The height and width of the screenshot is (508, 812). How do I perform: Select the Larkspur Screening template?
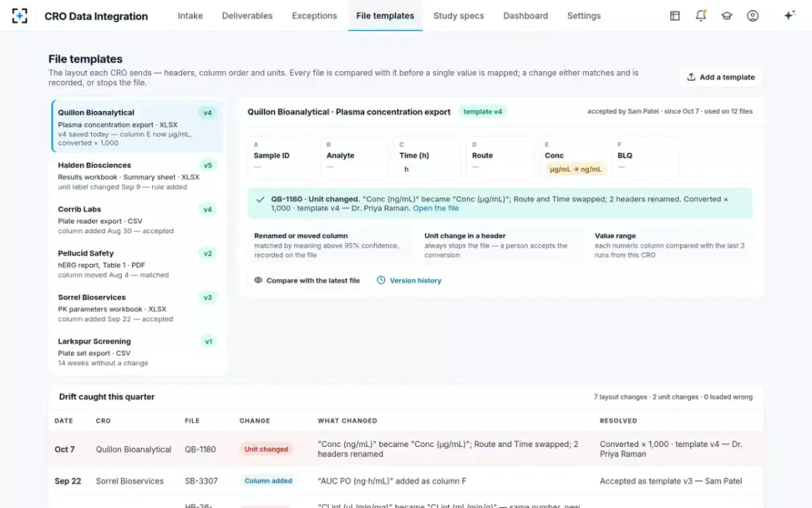click(x=137, y=352)
